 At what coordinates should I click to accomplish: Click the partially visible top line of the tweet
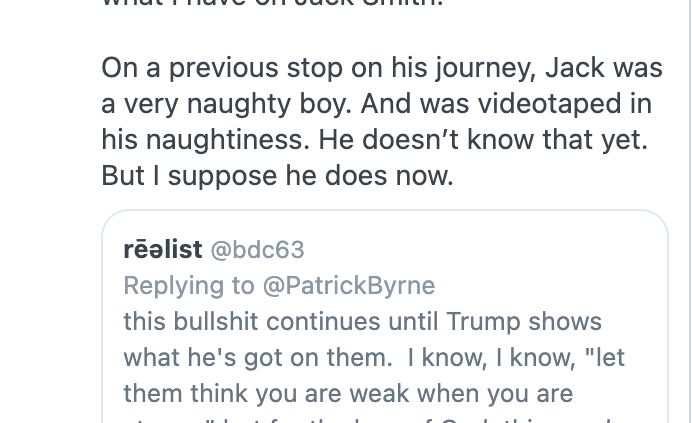click(x=272, y=5)
